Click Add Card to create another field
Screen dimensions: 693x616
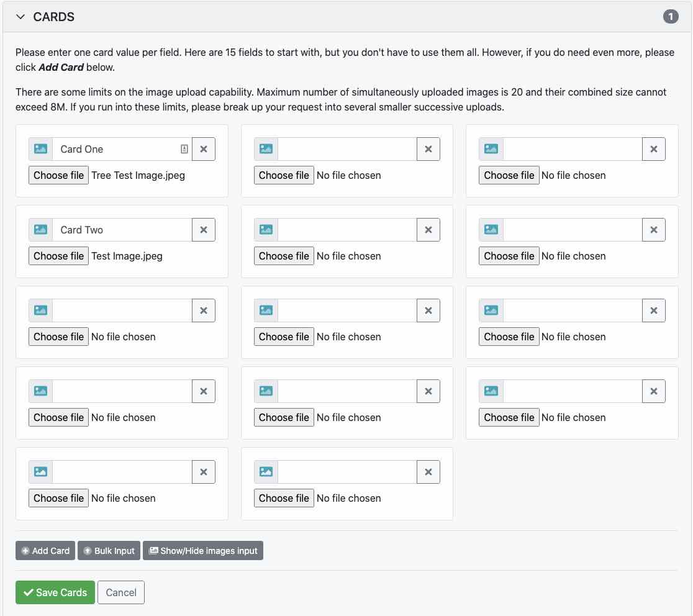coord(45,550)
